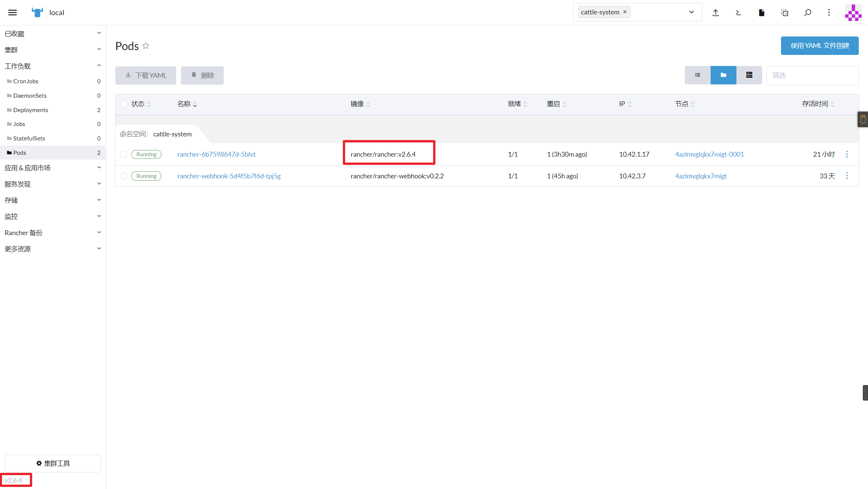868x489 pixels.
Task: Toggle the select-all rows checkbox
Action: coord(123,104)
